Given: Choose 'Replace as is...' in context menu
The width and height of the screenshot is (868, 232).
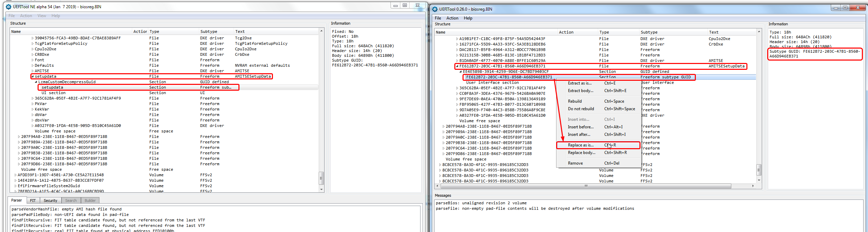Looking at the screenshot, I should [598, 145].
